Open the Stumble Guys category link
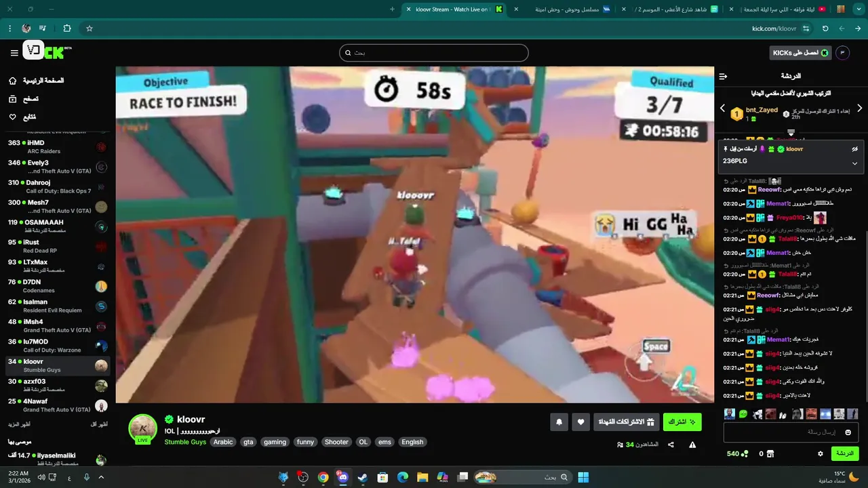Viewport: 868px width, 488px height. pos(185,442)
